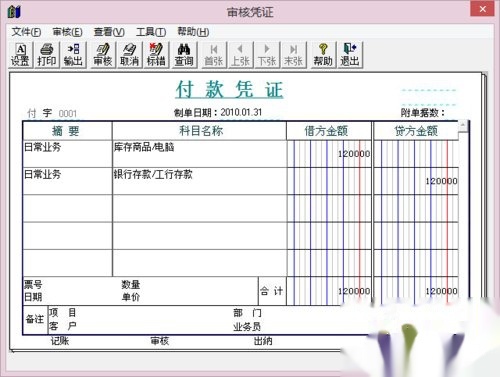The height and width of the screenshot is (377, 500).
Task: Click the 部门 field label
Action: (x=247, y=313)
